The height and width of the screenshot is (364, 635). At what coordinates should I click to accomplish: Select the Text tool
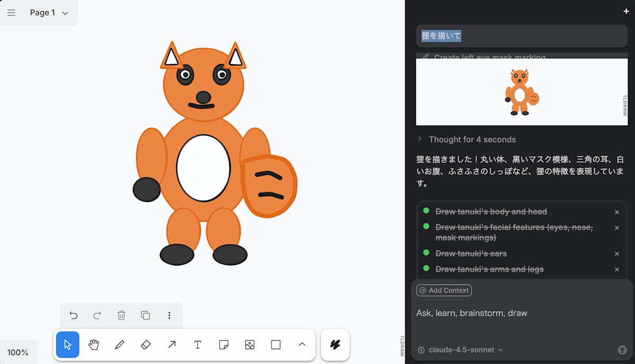tap(197, 344)
